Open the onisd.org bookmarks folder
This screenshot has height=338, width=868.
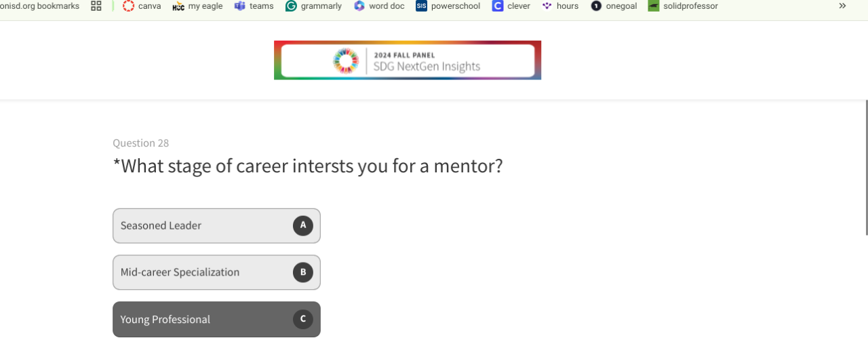click(39, 6)
